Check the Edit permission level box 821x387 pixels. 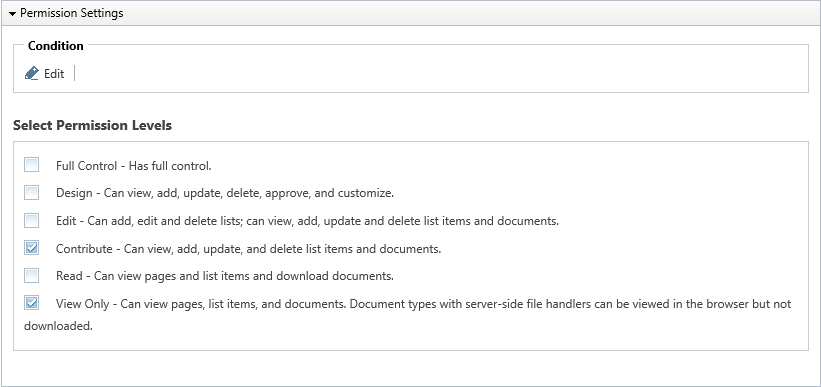tap(31, 220)
